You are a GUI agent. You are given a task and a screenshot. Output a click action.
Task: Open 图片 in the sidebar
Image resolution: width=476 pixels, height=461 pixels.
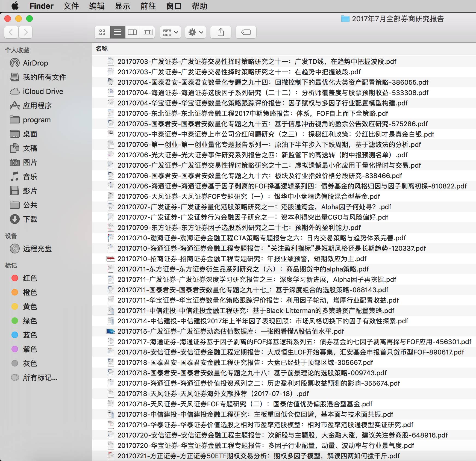coord(24,162)
